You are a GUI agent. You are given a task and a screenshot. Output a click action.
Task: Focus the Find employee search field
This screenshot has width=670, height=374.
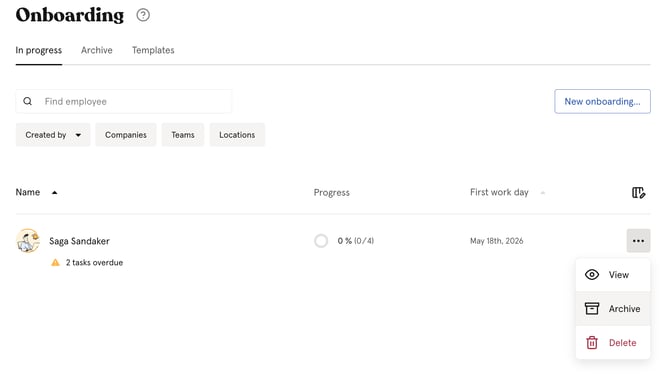coord(124,101)
